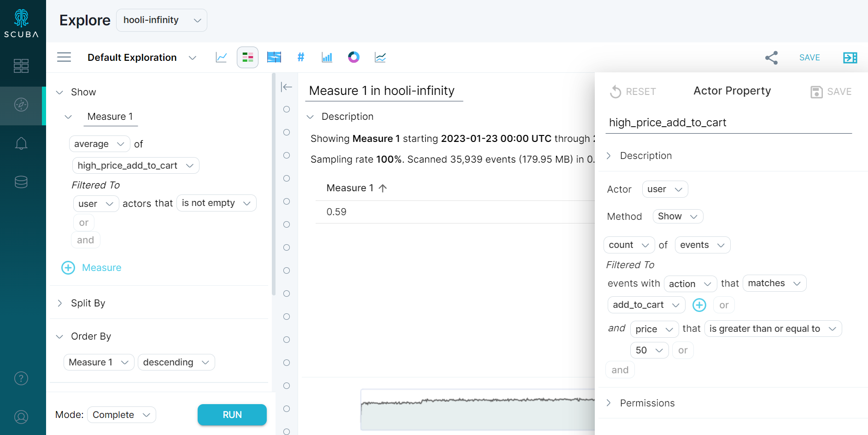The image size is (868, 435).
Task: Click 'or' next to the 50 value
Action: 683,350
